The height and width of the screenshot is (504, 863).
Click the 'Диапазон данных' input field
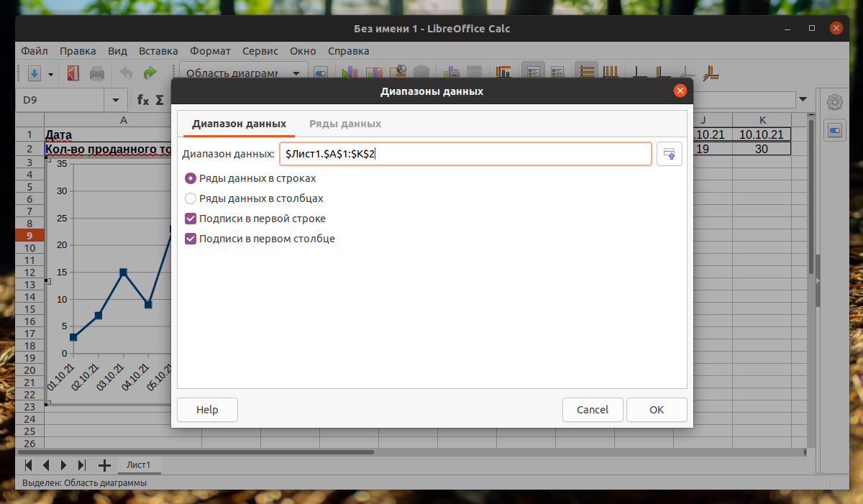pyautogui.click(x=465, y=154)
